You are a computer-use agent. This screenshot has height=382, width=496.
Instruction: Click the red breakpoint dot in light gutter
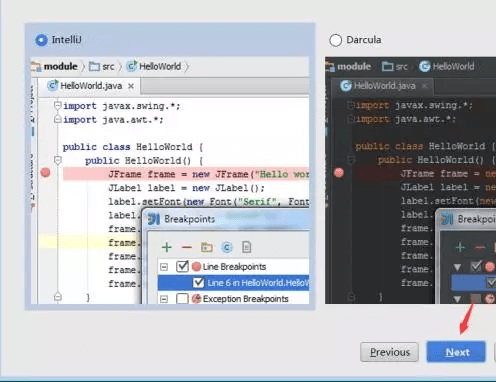(x=45, y=173)
